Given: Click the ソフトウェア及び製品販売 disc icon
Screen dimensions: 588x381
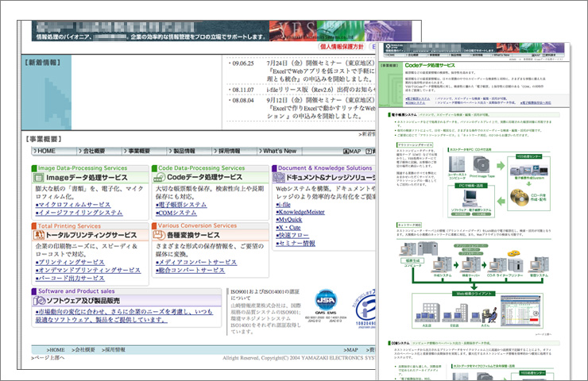Looking at the screenshot, I should point(39,301).
